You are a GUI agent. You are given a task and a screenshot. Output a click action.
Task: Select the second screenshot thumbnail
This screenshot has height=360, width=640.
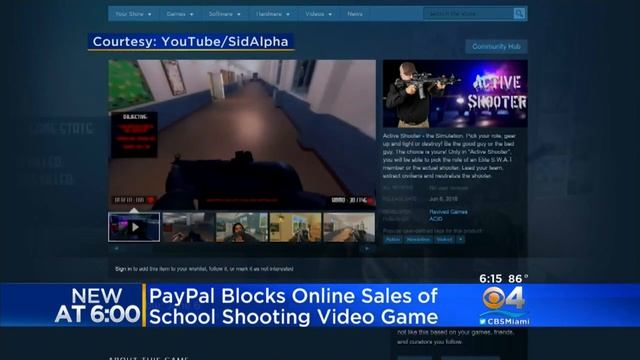coord(188,227)
